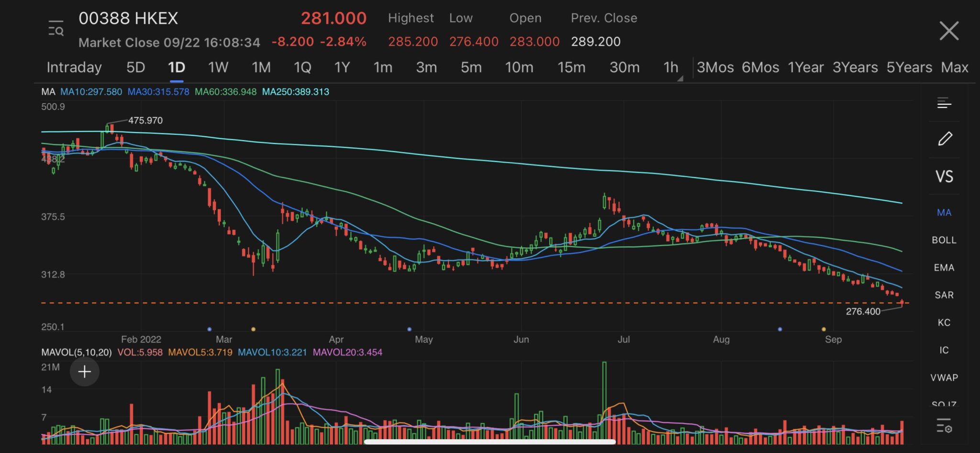Switch to the 1W weekly tab
Screen dimensions: 980x453
[218, 67]
